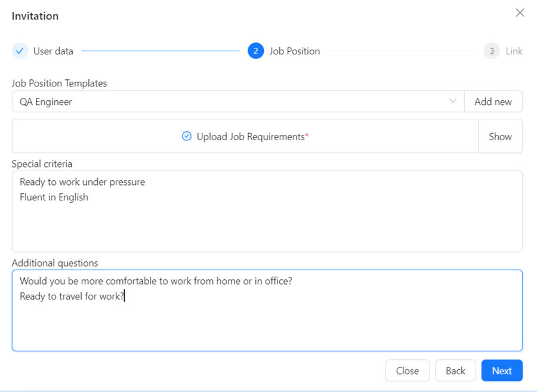
Task: Proceed with the Next button
Action: point(502,371)
